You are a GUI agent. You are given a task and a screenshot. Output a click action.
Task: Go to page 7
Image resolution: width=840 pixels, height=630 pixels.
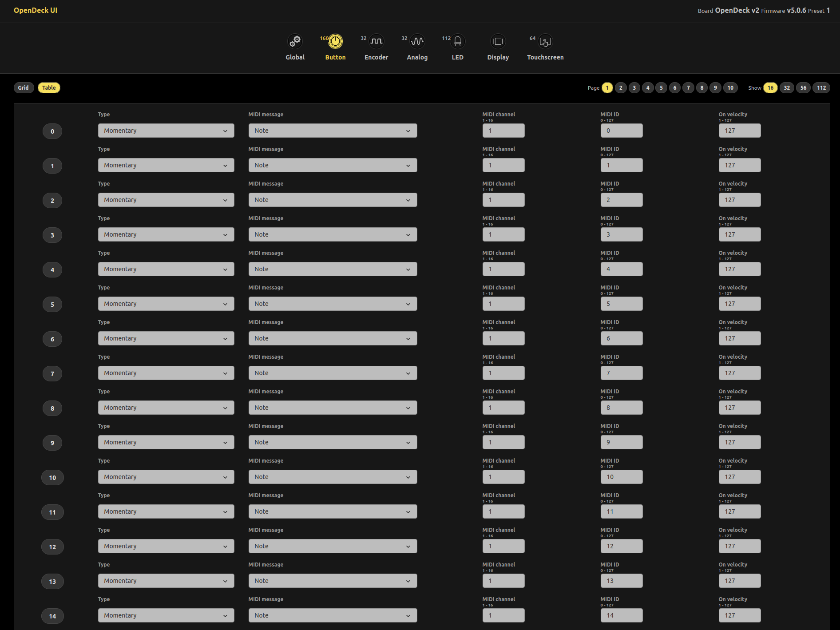pos(689,88)
